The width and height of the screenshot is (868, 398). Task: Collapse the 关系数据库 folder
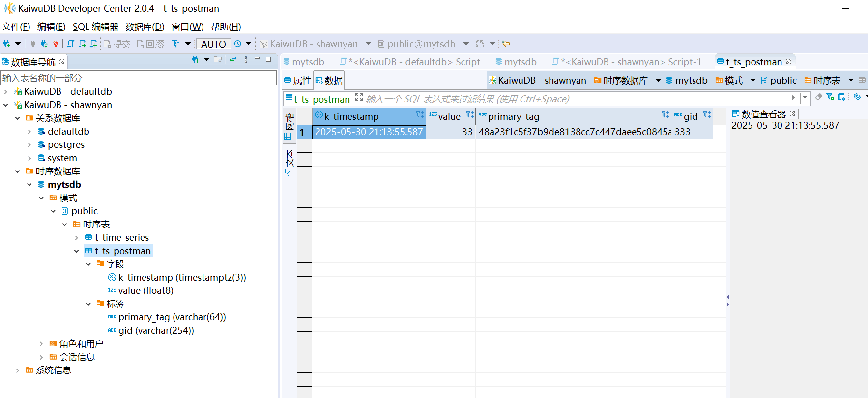click(x=18, y=118)
